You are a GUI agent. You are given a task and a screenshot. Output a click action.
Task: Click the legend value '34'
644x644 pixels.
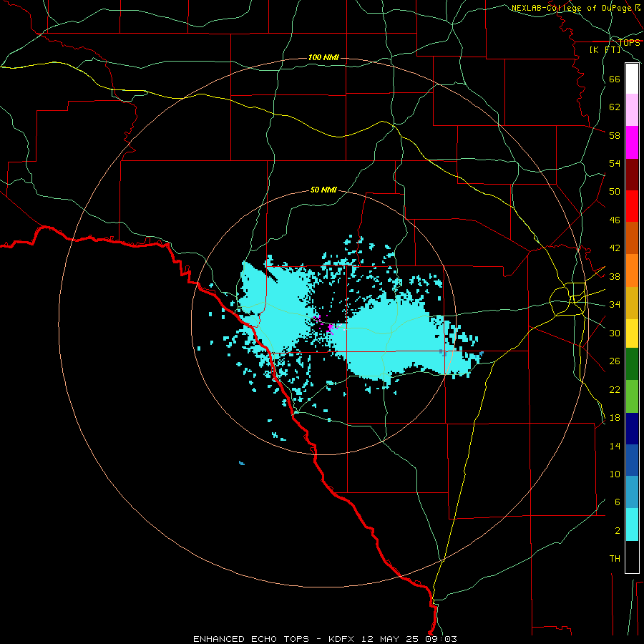point(615,305)
